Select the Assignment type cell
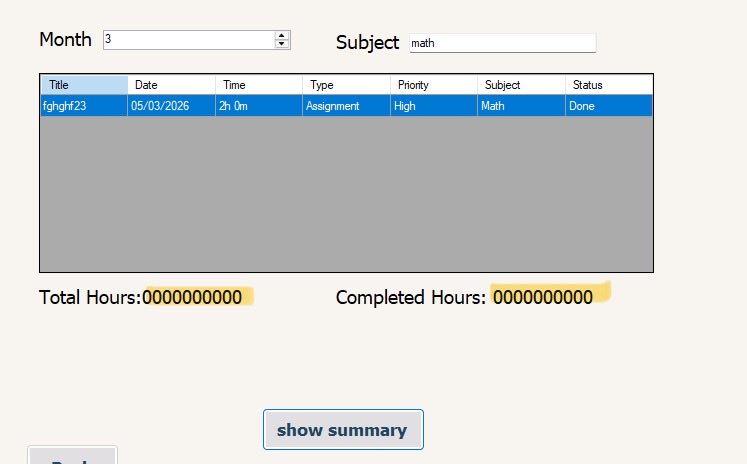Image resolution: width=747 pixels, height=464 pixels. pos(346,106)
